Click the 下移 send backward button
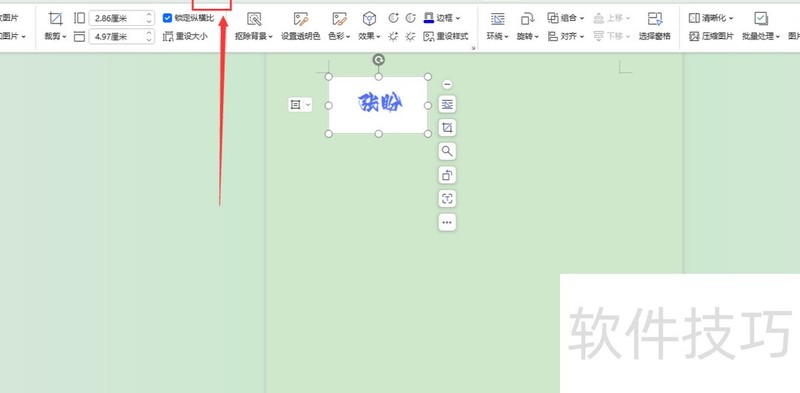This screenshot has height=393, width=800. (612, 36)
